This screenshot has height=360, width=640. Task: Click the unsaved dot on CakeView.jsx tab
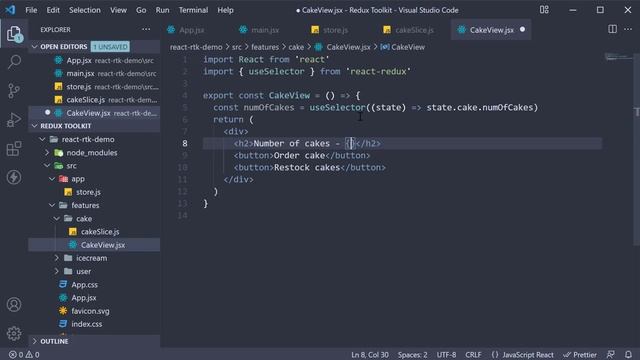pos(522,29)
